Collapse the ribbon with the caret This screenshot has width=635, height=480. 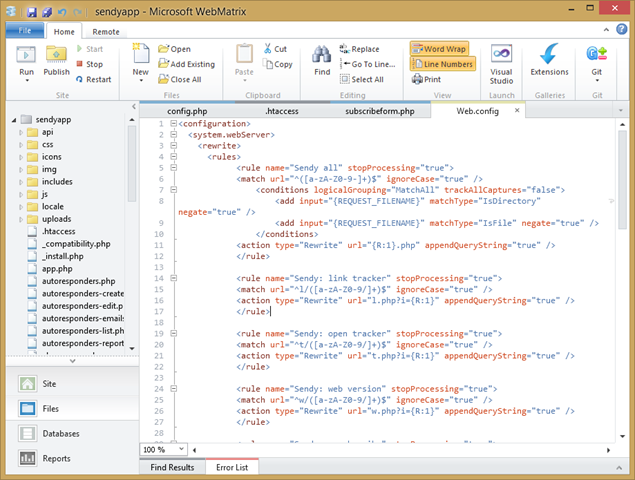point(606,30)
